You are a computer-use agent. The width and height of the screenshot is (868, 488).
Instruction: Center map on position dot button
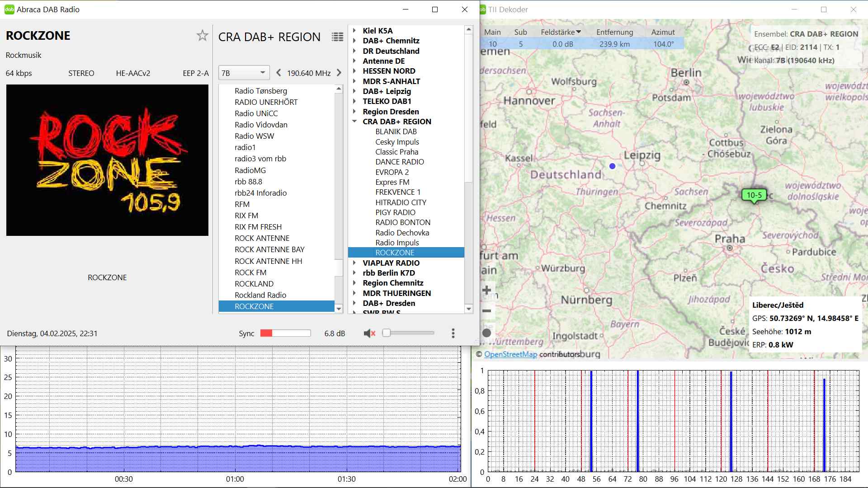487,333
